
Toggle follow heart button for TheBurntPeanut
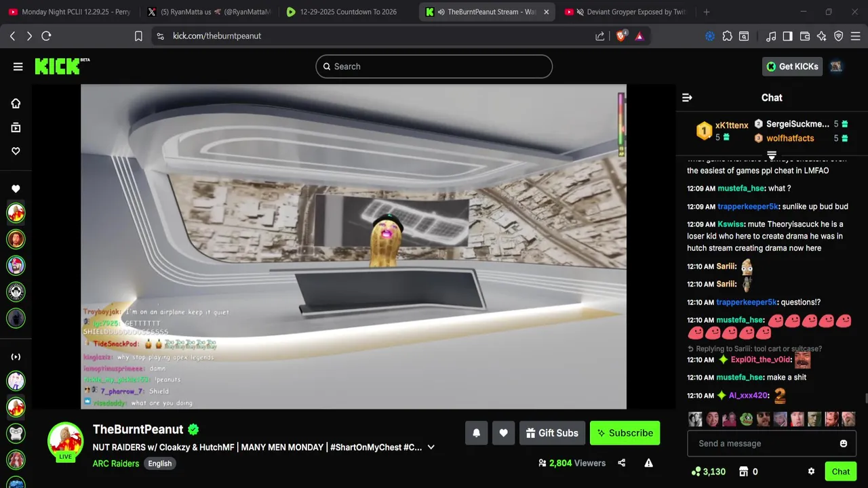point(503,433)
